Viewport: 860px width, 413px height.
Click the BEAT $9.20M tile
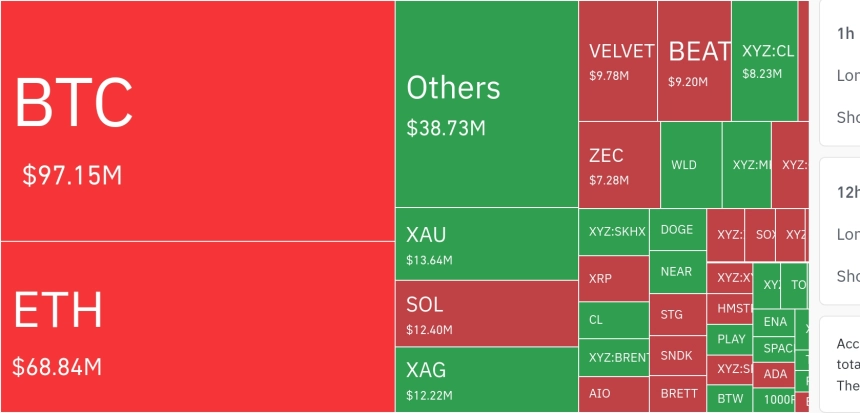[x=694, y=61]
